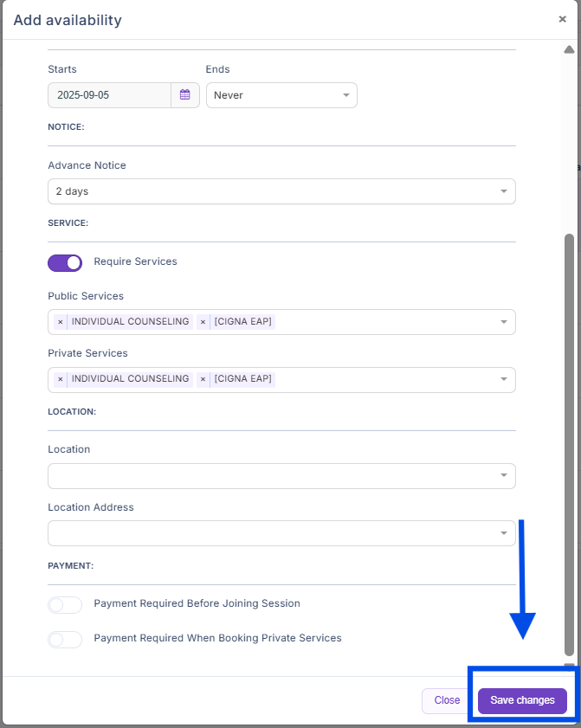Open the Ends dropdown set to Never
This screenshot has width=581, height=728.
[281, 95]
